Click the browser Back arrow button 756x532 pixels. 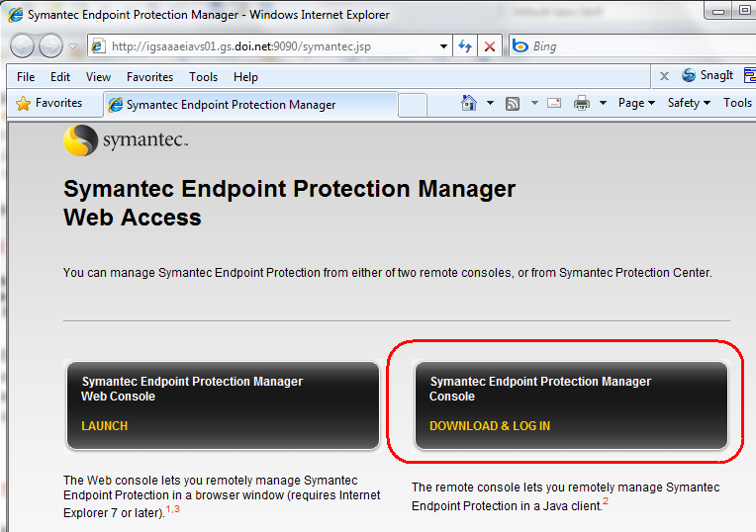(22, 46)
